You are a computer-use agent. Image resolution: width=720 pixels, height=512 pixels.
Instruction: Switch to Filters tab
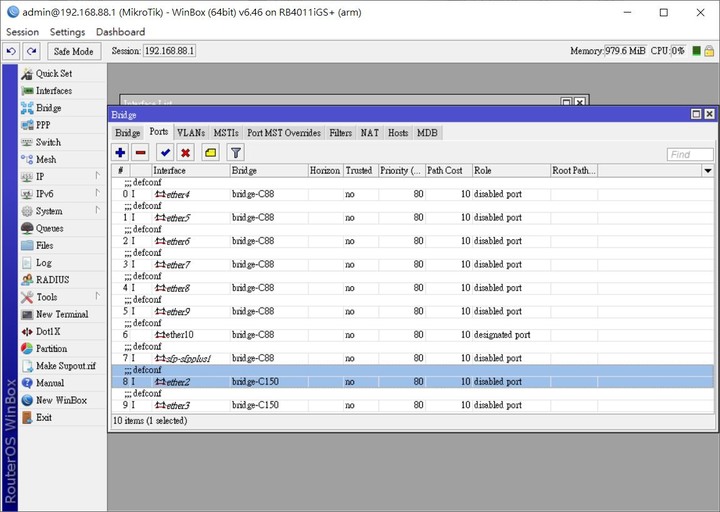[x=340, y=133]
